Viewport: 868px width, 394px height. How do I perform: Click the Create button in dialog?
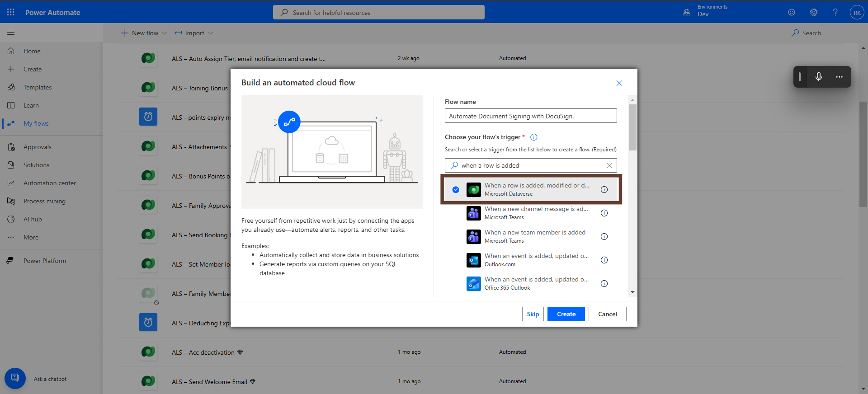[566, 314]
